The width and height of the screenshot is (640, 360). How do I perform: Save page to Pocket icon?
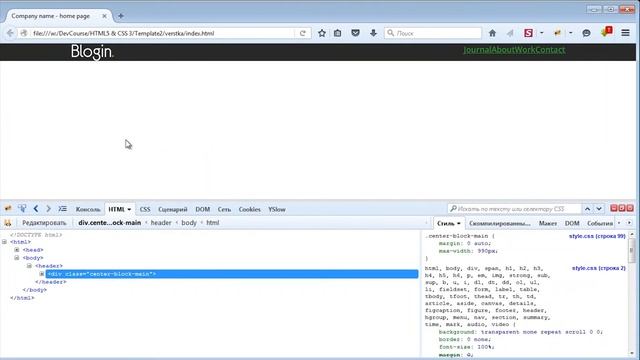pos(356,33)
